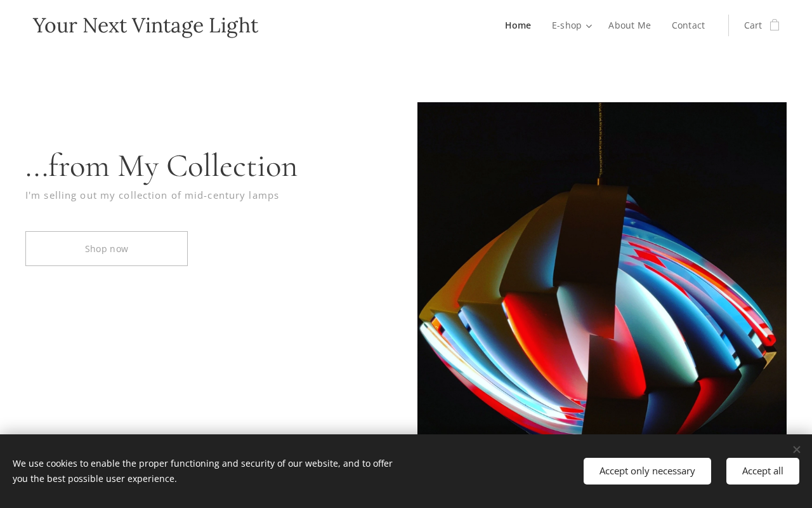The width and height of the screenshot is (812, 508).
Task: Navigate to the About Me page
Action: [x=629, y=25]
